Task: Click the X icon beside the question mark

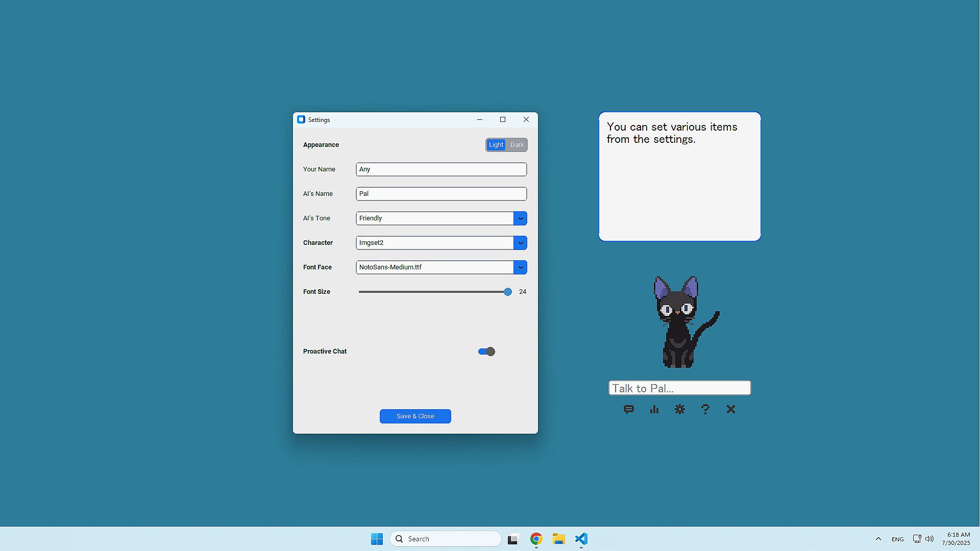Action: point(731,409)
